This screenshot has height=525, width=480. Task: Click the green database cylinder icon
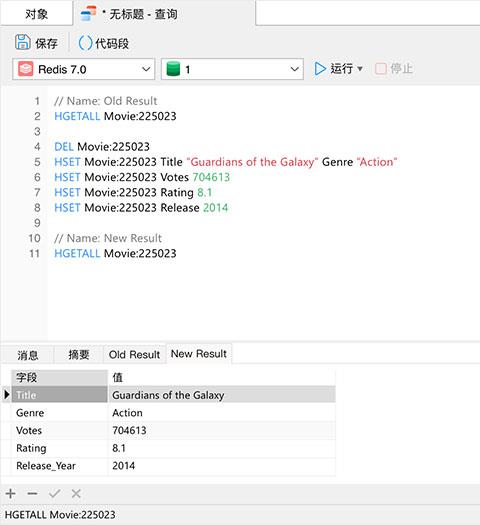coord(173,69)
